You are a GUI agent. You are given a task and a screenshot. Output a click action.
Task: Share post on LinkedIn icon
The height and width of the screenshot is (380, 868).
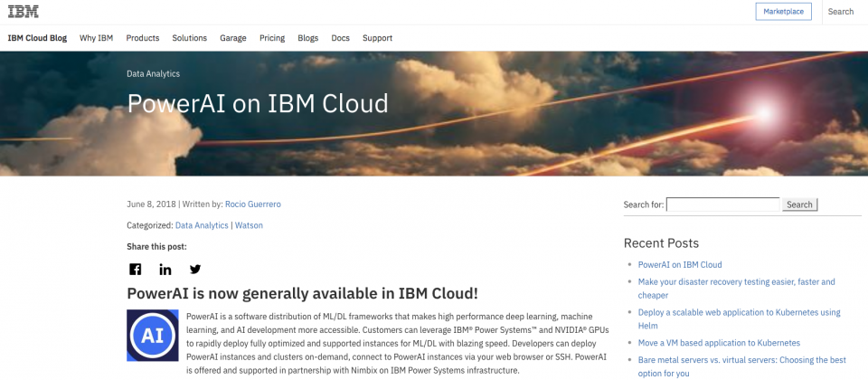165,270
